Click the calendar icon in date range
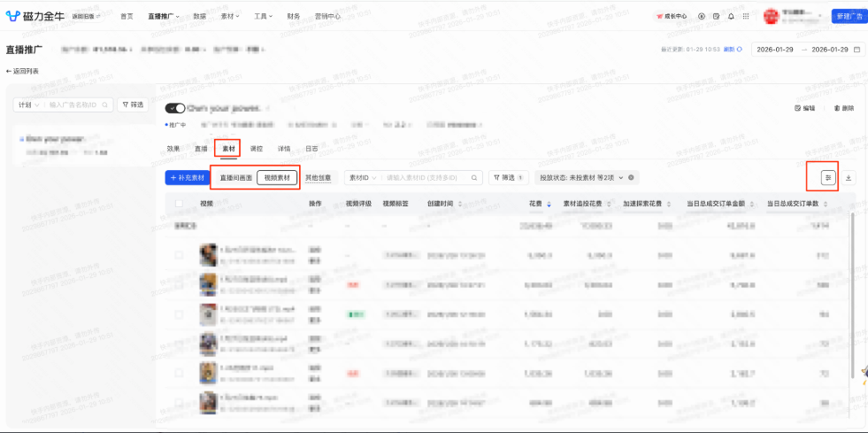 point(856,50)
